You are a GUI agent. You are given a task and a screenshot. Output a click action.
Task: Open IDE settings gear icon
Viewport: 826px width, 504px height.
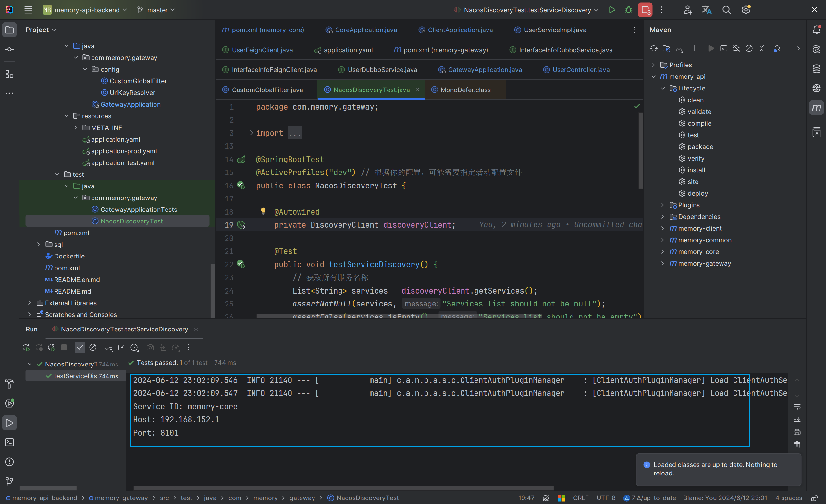(x=746, y=10)
